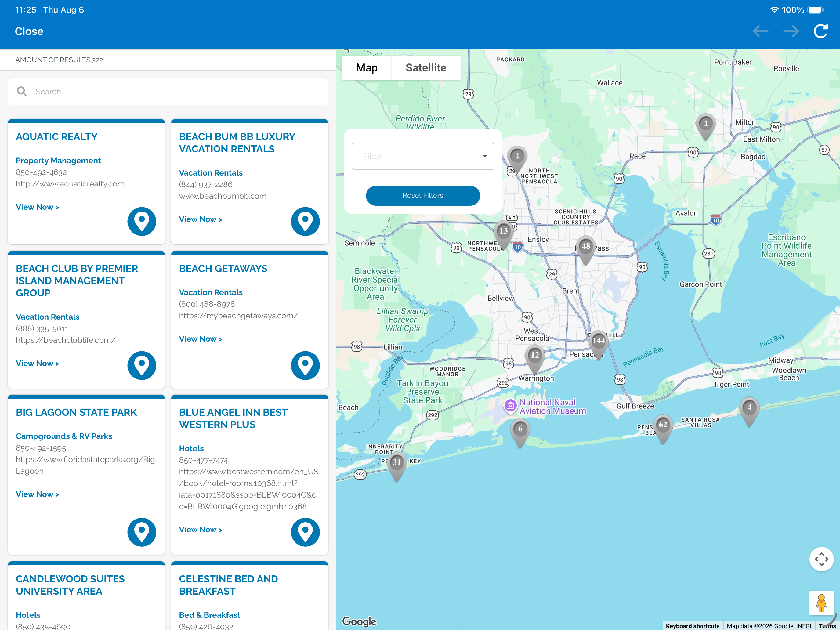Image resolution: width=840 pixels, height=630 pixels.
Task: Select the marker 1 near North Northwest Pensacola
Action: click(x=517, y=160)
